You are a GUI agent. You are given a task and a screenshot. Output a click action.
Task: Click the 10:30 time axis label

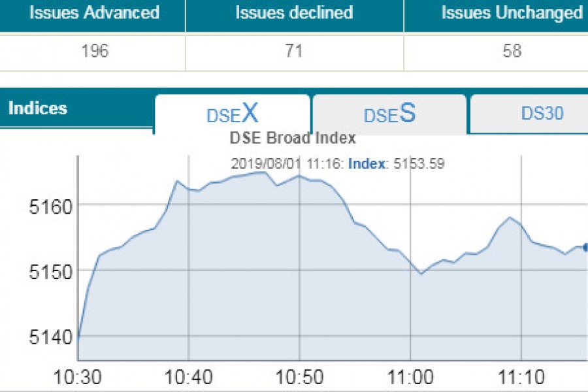78,378
